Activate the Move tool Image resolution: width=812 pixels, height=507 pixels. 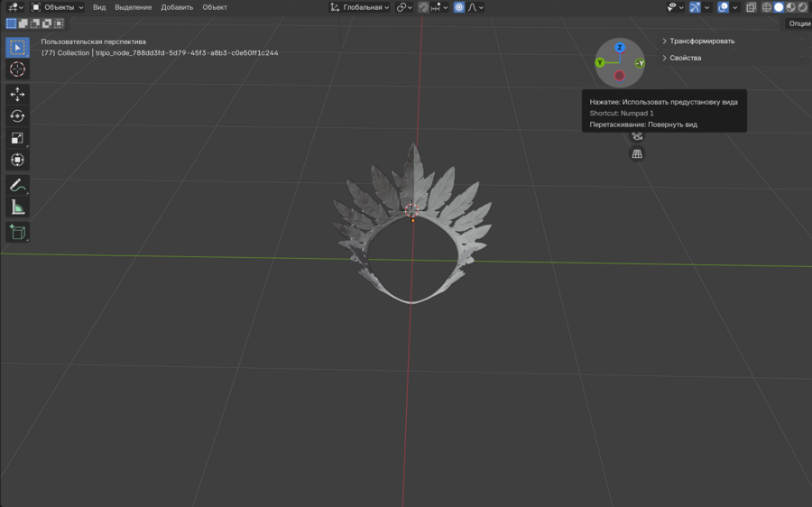[17, 94]
